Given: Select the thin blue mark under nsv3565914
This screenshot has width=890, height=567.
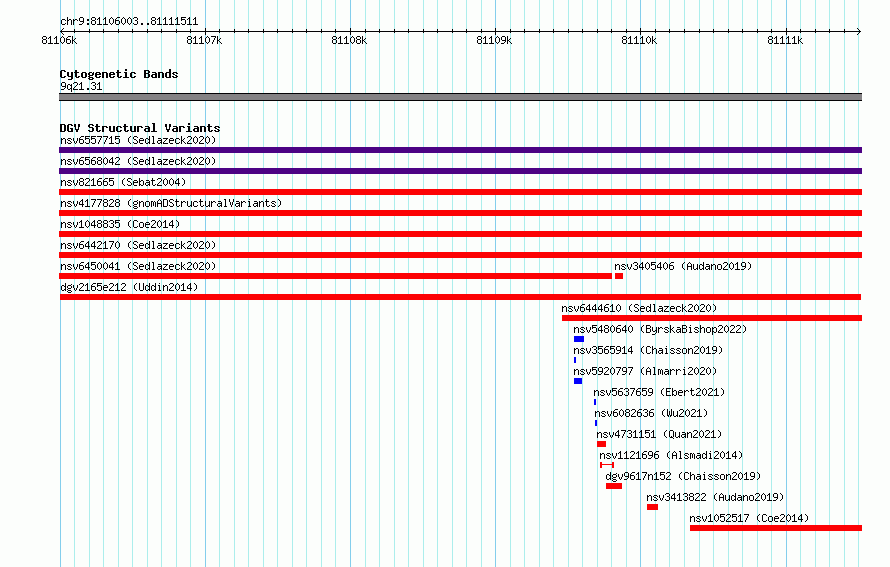Looking at the screenshot, I should tap(575, 360).
